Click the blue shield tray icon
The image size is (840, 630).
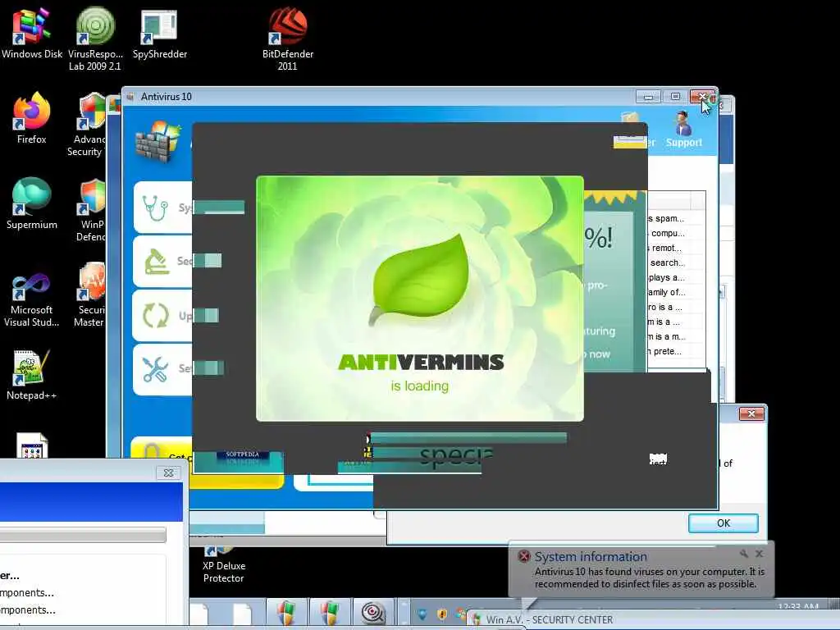point(422,614)
